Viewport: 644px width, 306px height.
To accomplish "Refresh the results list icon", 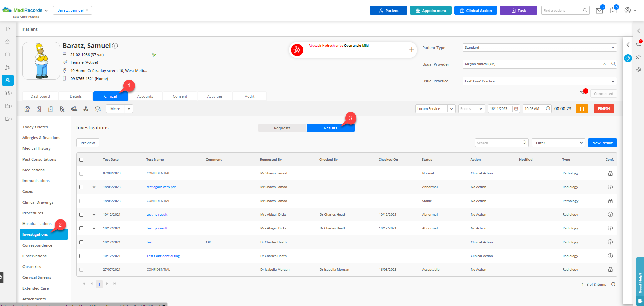I will [613, 284].
